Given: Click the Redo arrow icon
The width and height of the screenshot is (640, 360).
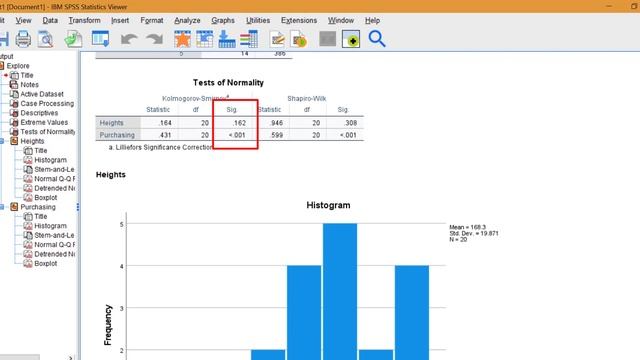Looking at the screenshot, I should (155, 39).
